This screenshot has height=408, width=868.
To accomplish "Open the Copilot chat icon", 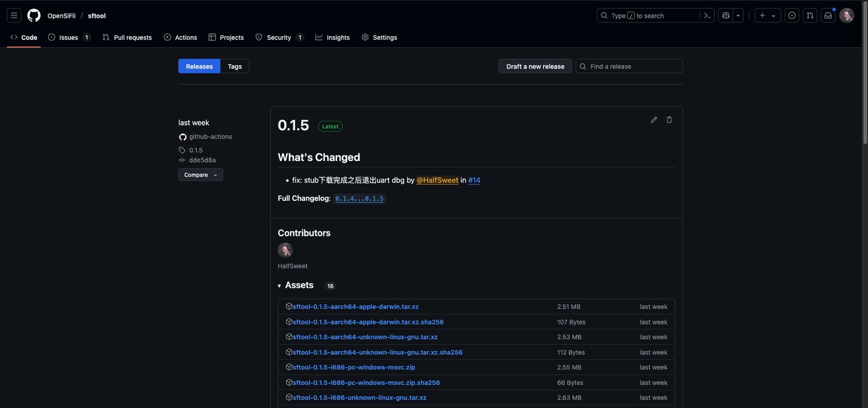I will pyautogui.click(x=726, y=16).
